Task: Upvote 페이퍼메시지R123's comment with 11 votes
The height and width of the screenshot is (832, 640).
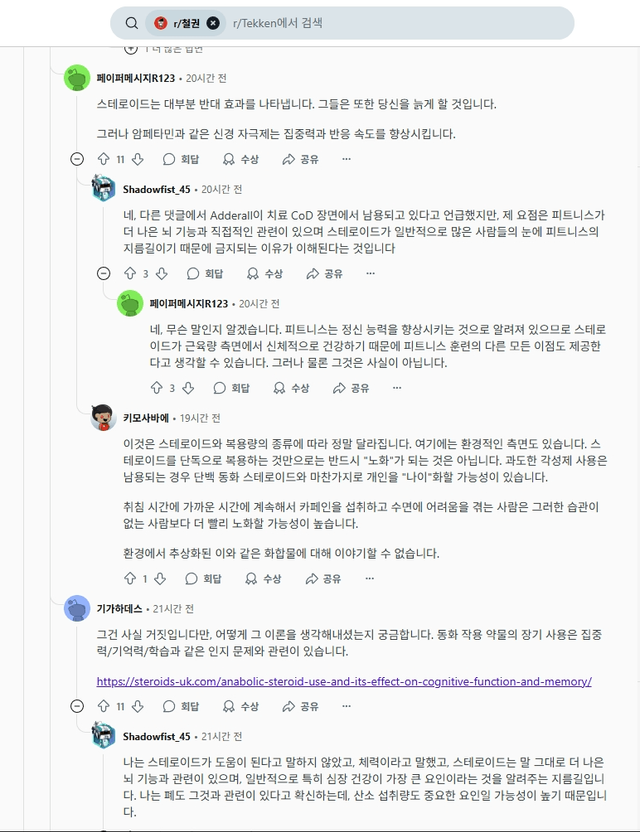Action: click(x=103, y=159)
